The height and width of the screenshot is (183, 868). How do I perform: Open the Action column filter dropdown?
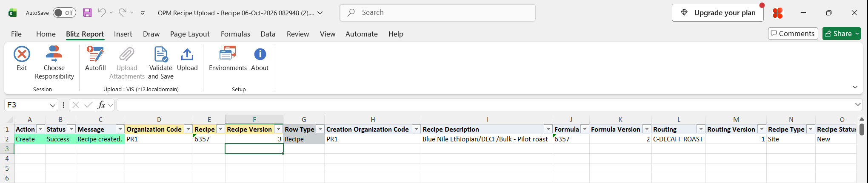(40, 129)
